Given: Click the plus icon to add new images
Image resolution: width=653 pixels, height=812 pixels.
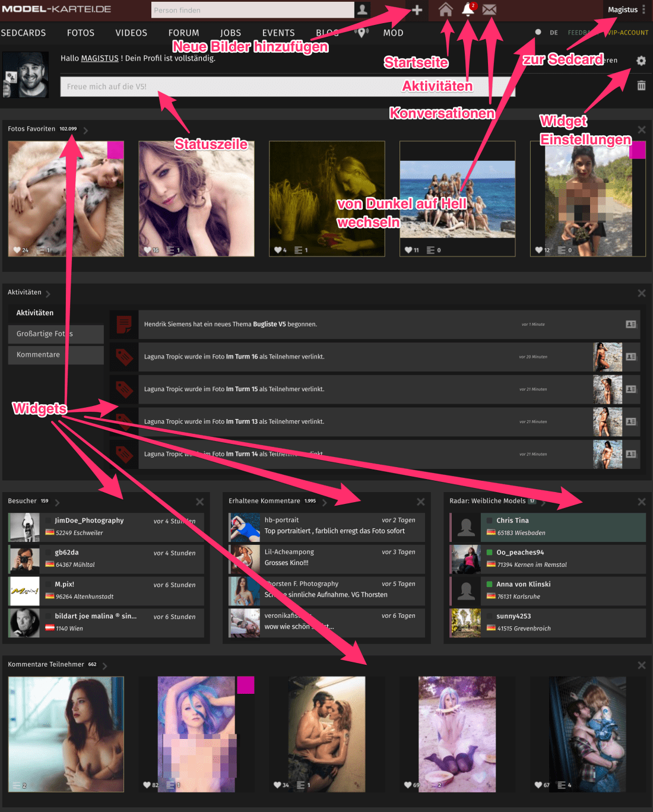Looking at the screenshot, I should click(x=417, y=10).
